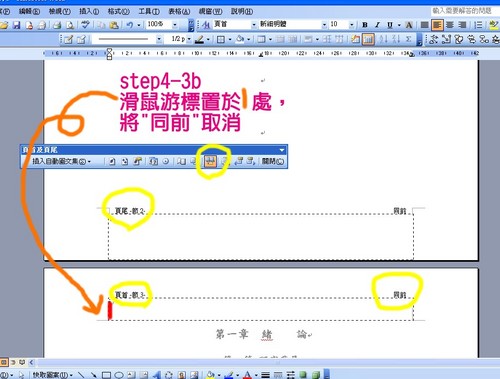Open the font size dropdown showing 10
This screenshot has width=500, height=379.
coord(351,24)
